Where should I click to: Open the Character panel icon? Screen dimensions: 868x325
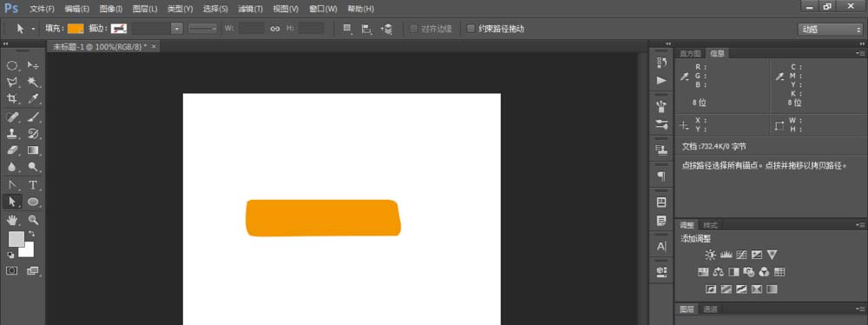click(x=661, y=246)
